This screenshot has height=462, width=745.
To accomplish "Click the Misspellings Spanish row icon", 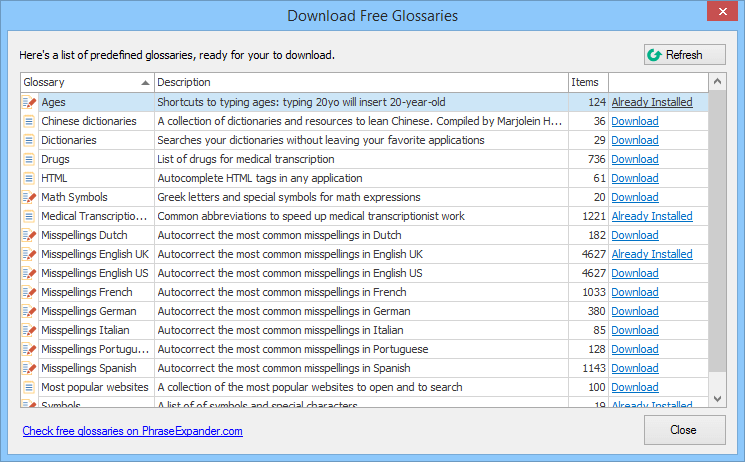I will (29, 368).
